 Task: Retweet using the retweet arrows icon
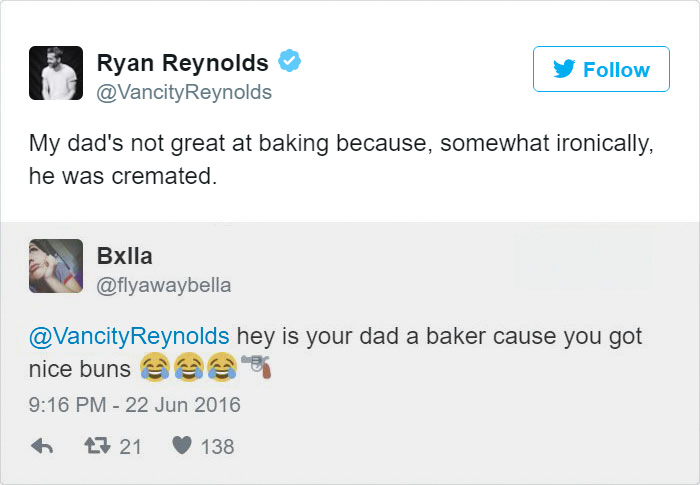tap(96, 447)
